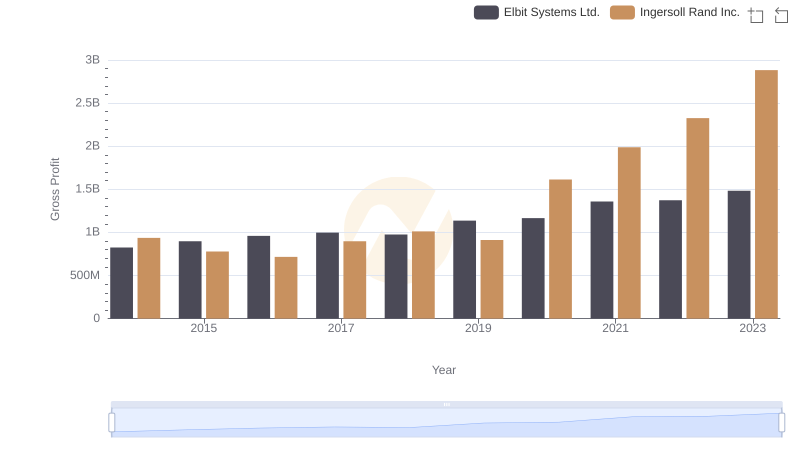This screenshot has height=461, width=800.
Task: Select Elbit Systems 2022 bar
Action: [x=670, y=259]
